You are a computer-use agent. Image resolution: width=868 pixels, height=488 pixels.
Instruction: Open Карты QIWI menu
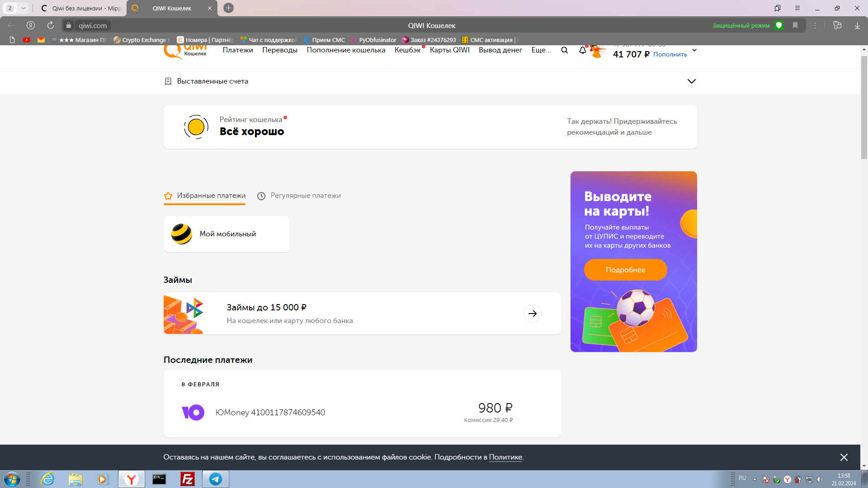[x=450, y=50]
